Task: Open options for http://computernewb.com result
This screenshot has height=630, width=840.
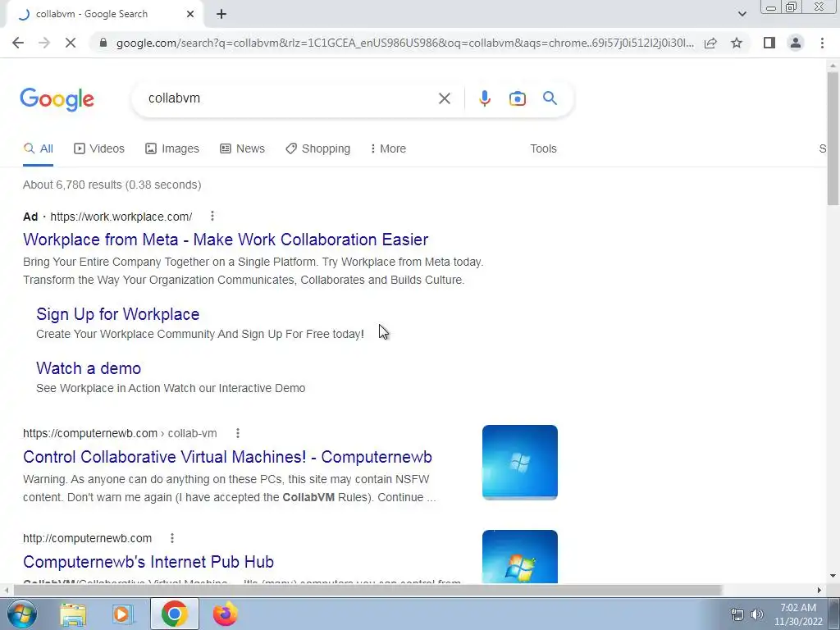Action: (x=172, y=538)
